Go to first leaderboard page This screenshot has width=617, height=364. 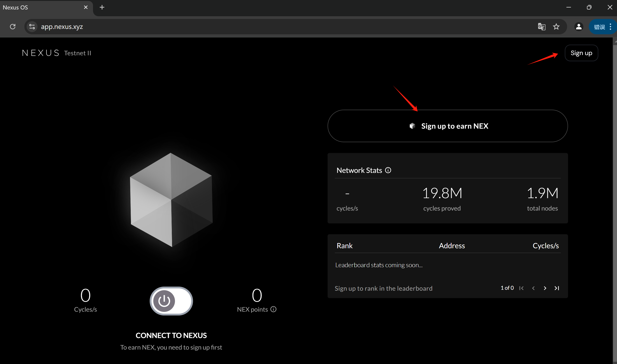(x=521, y=288)
